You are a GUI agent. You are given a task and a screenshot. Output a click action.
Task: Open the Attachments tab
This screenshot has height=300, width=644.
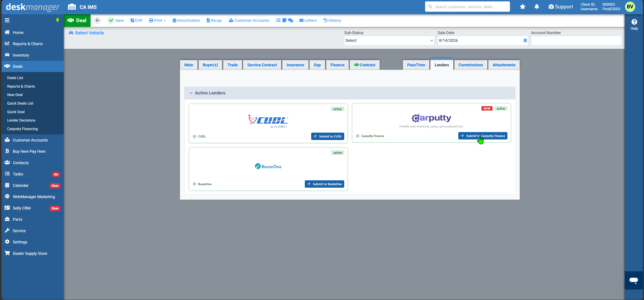coord(504,65)
